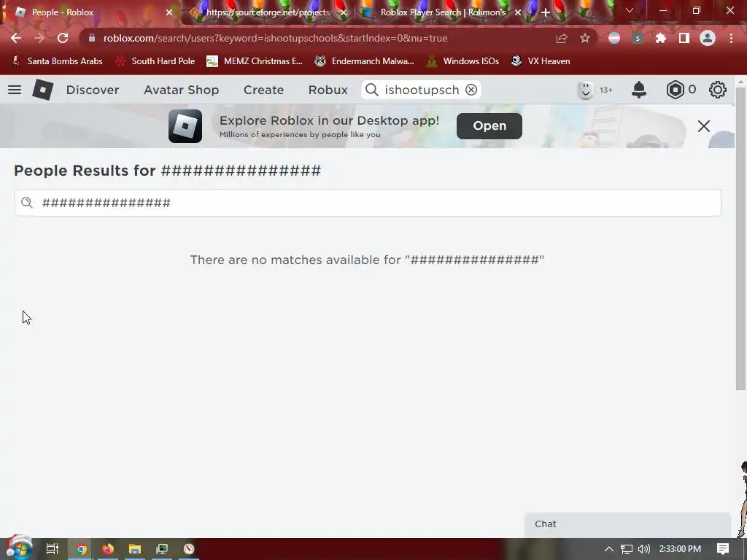The height and width of the screenshot is (560, 747).
Task: Click the Roblox header search box
Action: (421, 90)
